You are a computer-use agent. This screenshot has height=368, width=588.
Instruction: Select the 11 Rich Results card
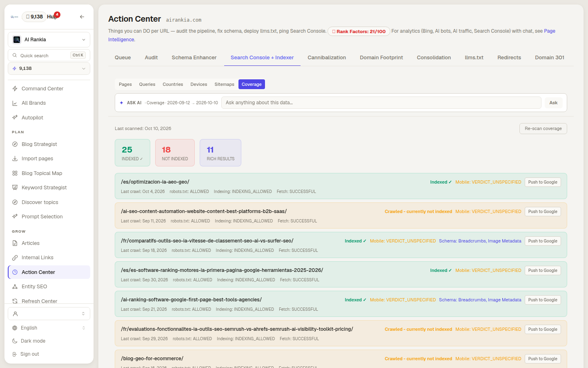click(x=220, y=153)
